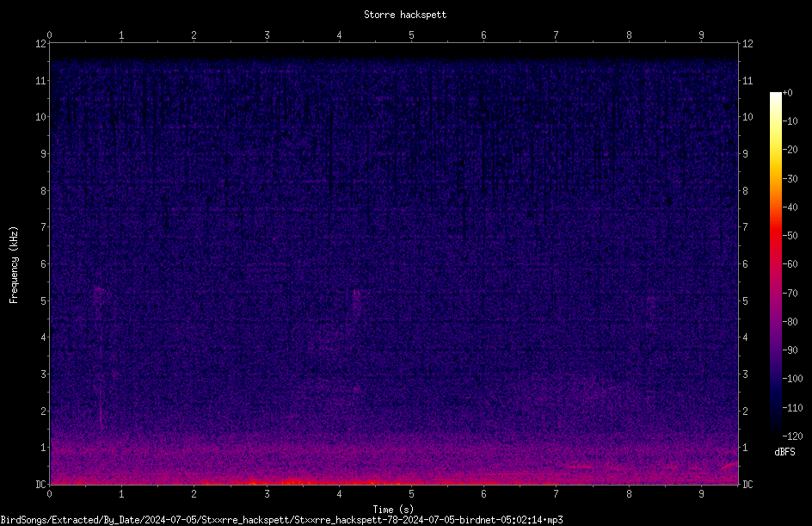Click the '9' kHz tick on the left axis
812x526 pixels.
(x=44, y=154)
